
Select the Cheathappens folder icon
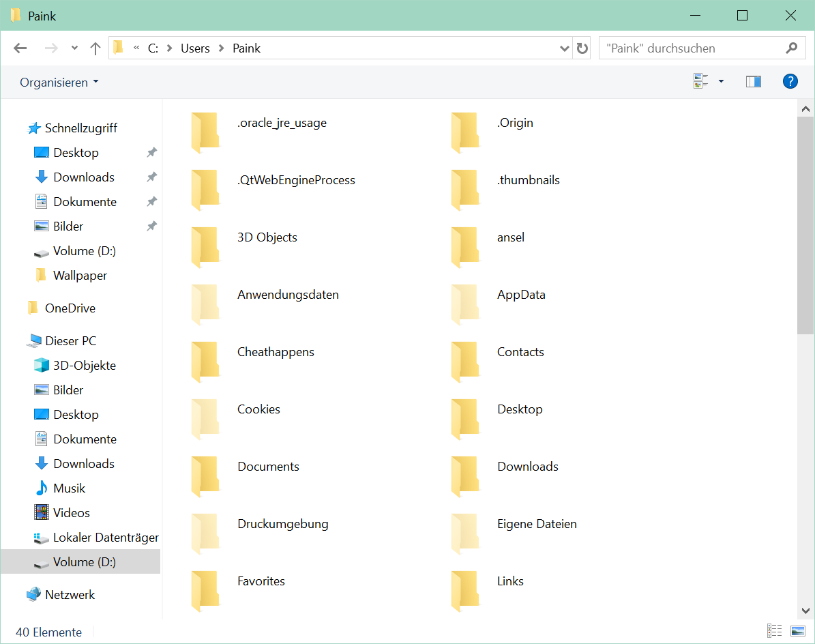(x=205, y=362)
